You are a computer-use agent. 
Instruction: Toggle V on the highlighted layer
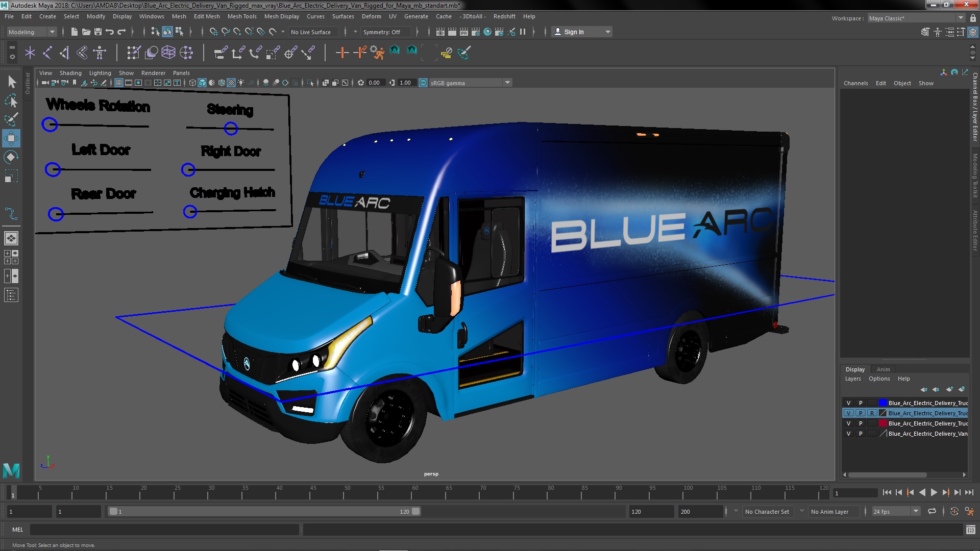coord(848,413)
